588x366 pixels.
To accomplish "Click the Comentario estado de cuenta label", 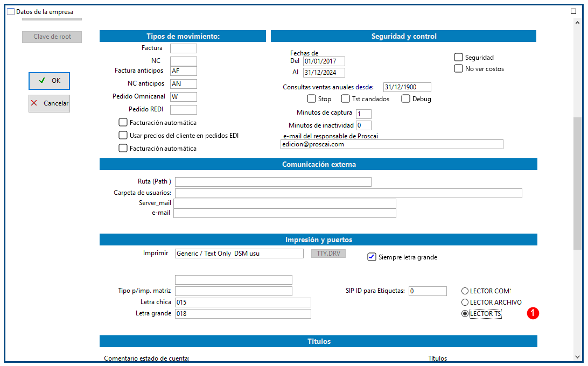I will coord(146,358).
